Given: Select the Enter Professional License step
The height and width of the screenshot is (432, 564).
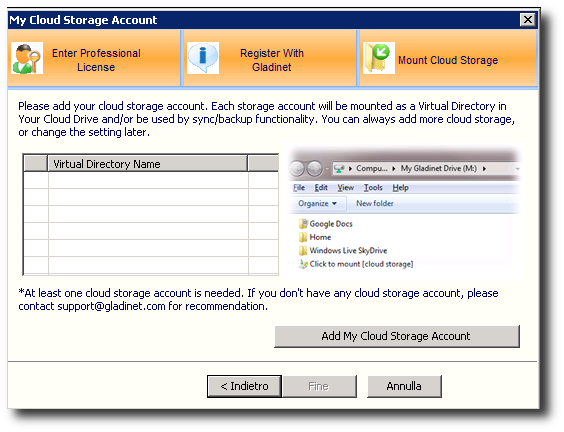Looking at the screenshot, I should click(x=94, y=59).
